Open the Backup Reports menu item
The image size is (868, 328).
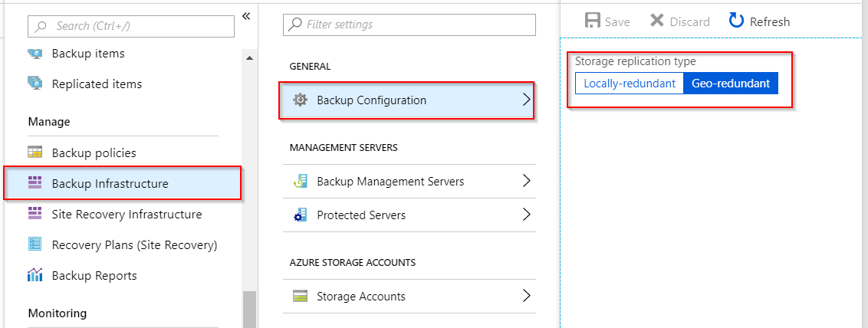pyautogui.click(x=94, y=275)
